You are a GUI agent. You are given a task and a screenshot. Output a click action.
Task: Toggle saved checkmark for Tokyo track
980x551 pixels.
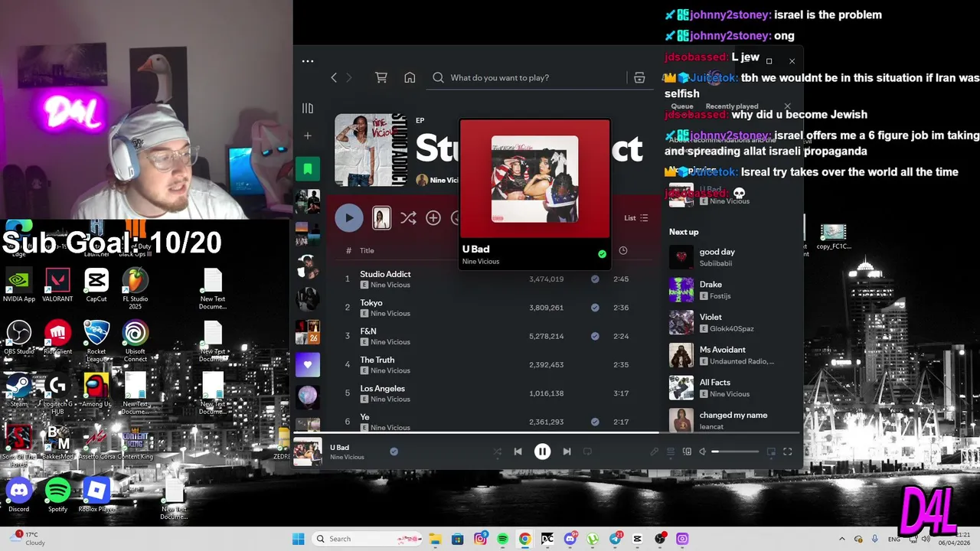click(x=595, y=308)
